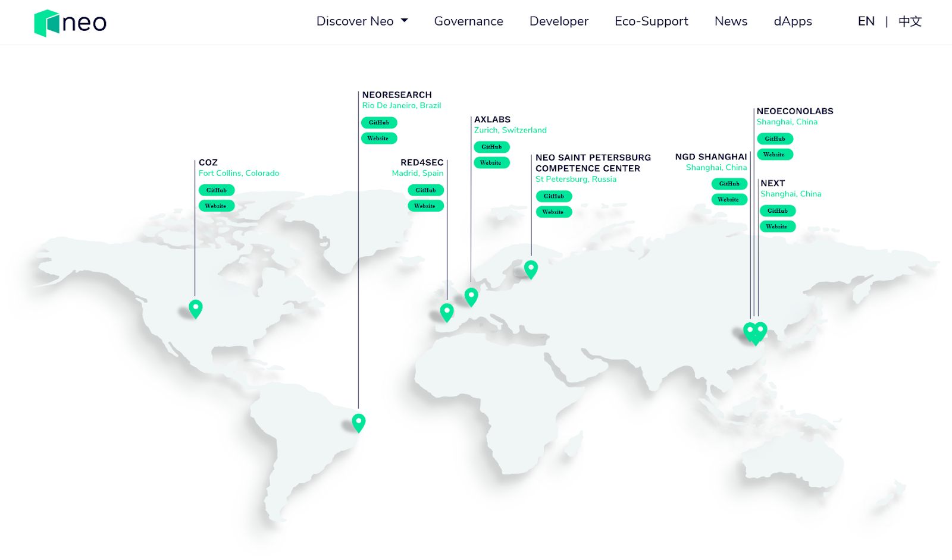The width and height of the screenshot is (952, 560).
Task: Click the NEOECONOLABS heading text
Action: tap(795, 111)
